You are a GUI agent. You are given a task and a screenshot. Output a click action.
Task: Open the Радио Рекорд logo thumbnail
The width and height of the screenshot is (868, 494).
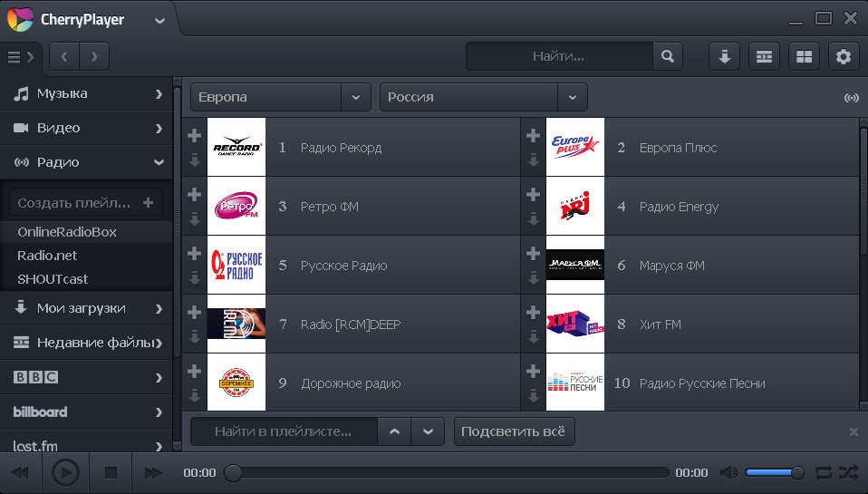(x=236, y=147)
